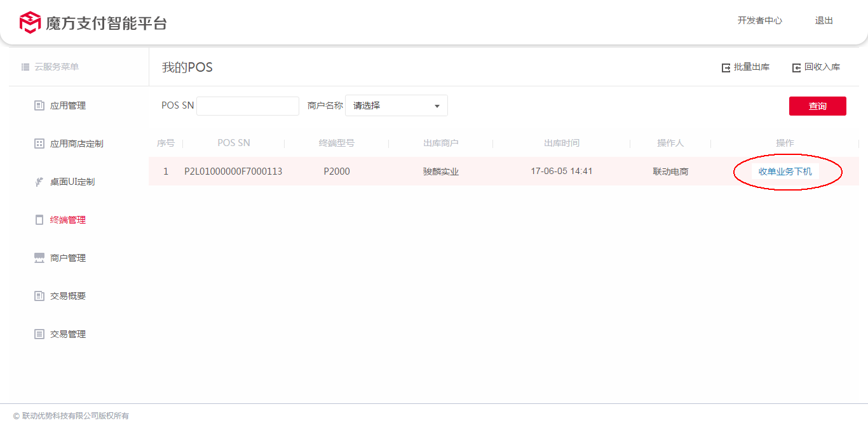Open 开发者中心 link
The height and width of the screenshot is (423, 868).
pyautogui.click(x=759, y=20)
